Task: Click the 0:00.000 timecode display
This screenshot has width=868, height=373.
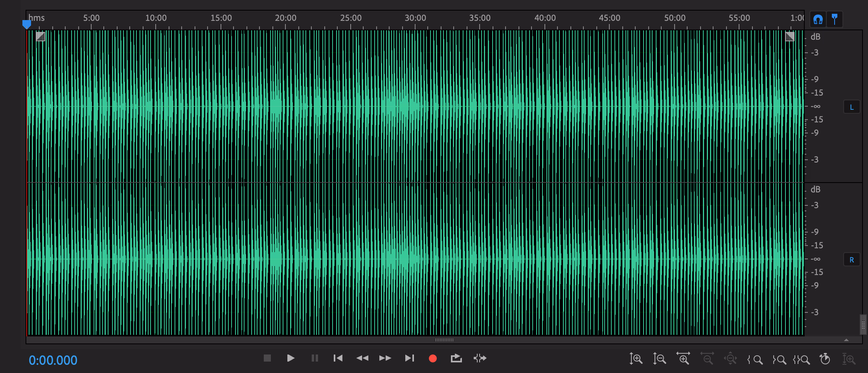Action: click(x=53, y=360)
